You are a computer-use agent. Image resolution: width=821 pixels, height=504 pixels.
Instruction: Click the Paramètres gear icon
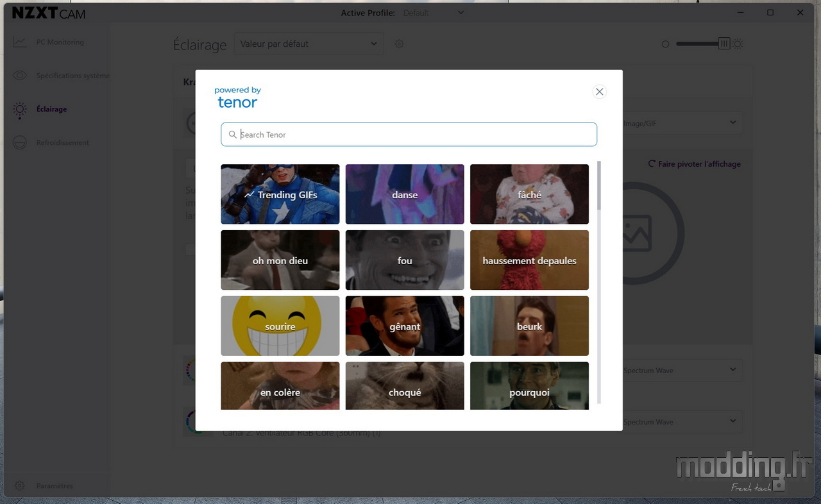20,486
